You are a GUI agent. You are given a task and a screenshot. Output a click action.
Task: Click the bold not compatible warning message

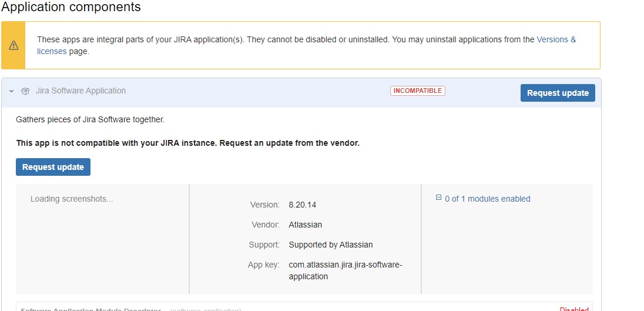tap(187, 143)
